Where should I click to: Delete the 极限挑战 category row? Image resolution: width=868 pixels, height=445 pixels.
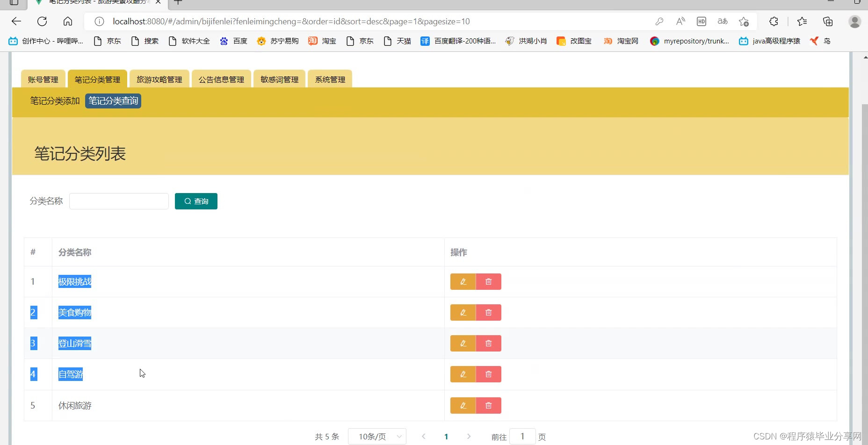(x=489, y=281)
